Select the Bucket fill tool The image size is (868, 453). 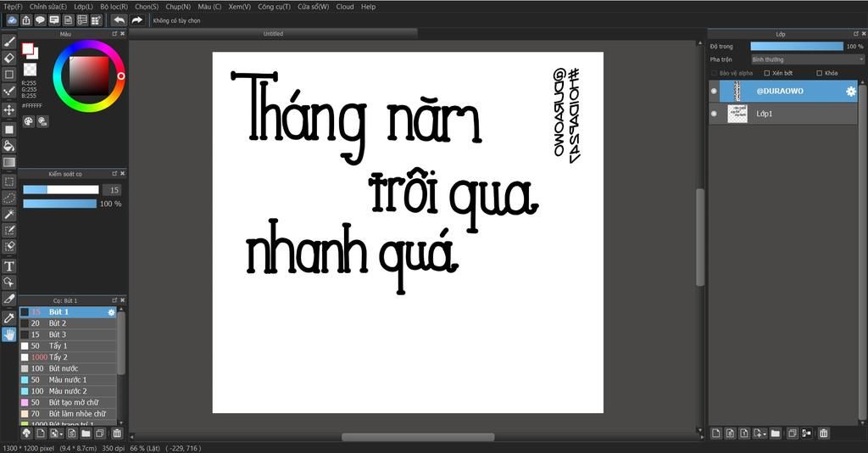(x=8, y=146)
